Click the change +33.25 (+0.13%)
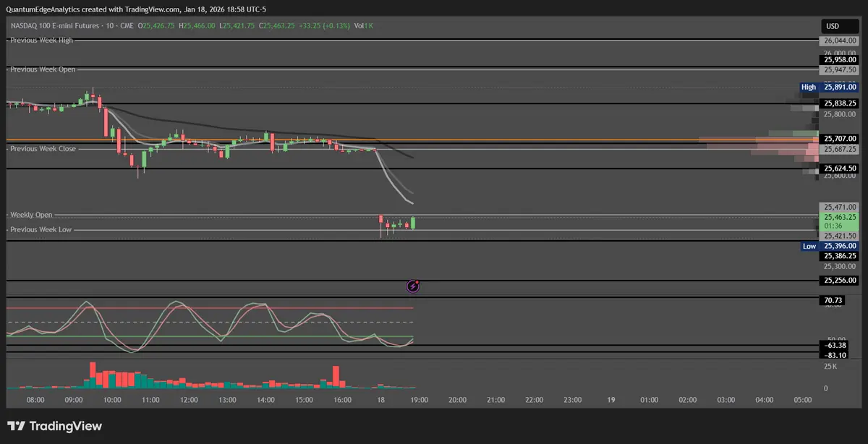This screenshot has width=868, height=444. [325, 25]
